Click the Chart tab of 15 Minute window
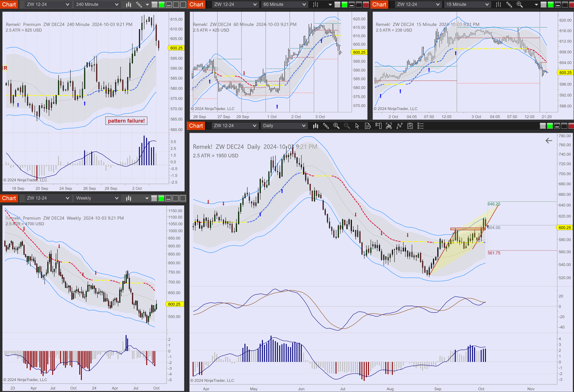The height and width of the screenshot is (392, 574). coord(379,4)
